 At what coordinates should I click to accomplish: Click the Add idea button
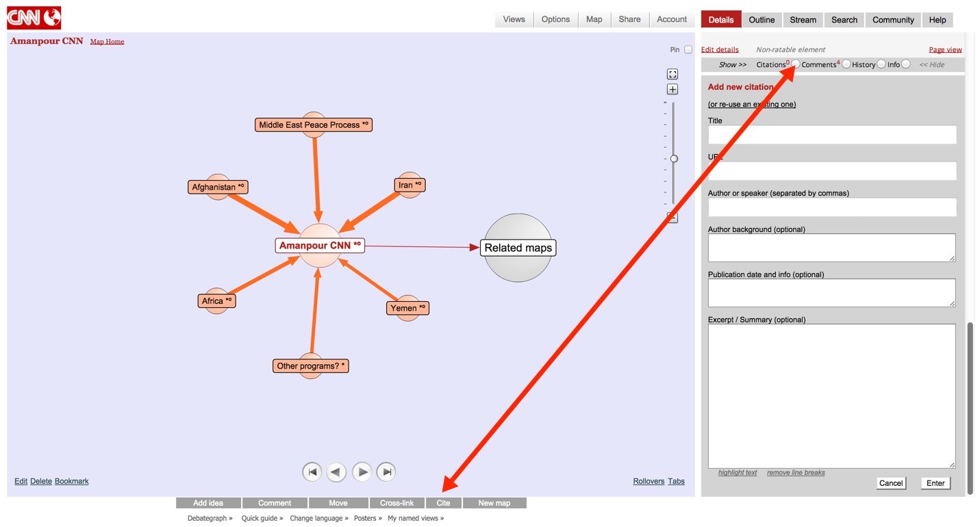208,503
